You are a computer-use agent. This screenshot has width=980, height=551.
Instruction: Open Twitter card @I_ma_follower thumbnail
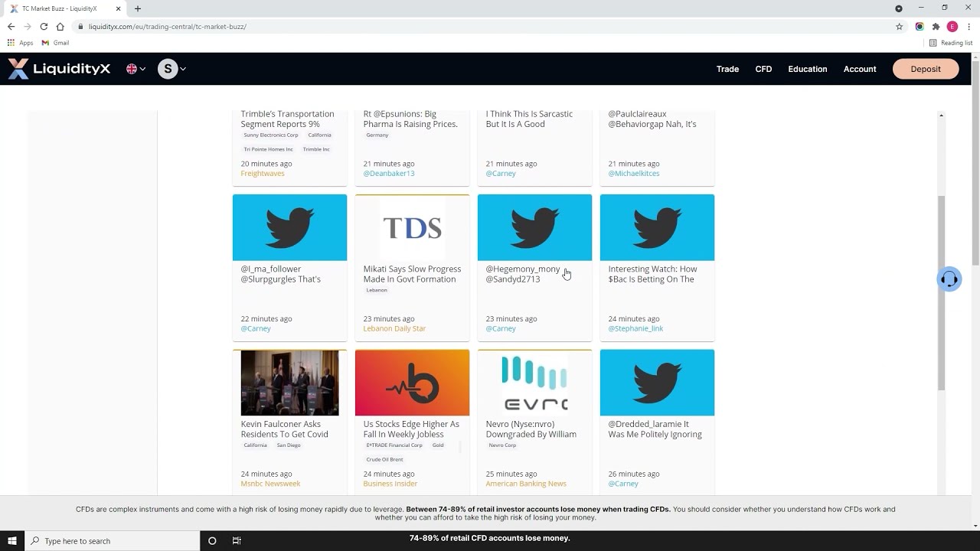(x=289, y=227)
